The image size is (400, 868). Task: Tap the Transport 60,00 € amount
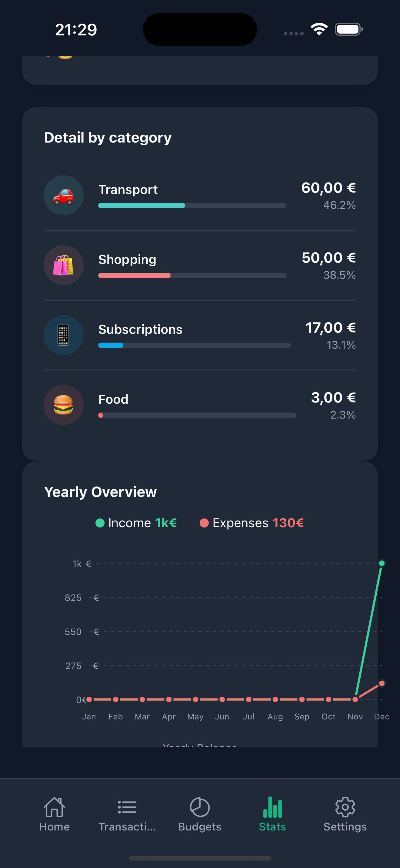(x=328, y=188)
